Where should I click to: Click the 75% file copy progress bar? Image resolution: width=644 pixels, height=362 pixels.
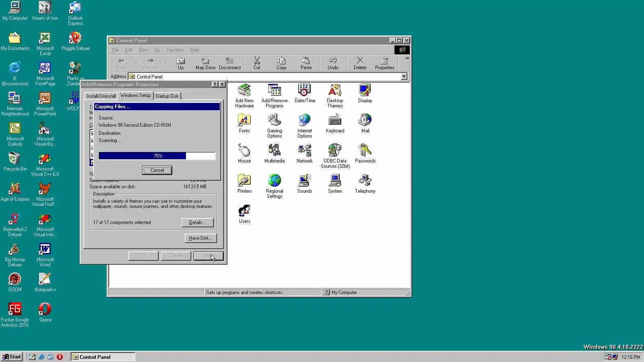tap(157, 156)
